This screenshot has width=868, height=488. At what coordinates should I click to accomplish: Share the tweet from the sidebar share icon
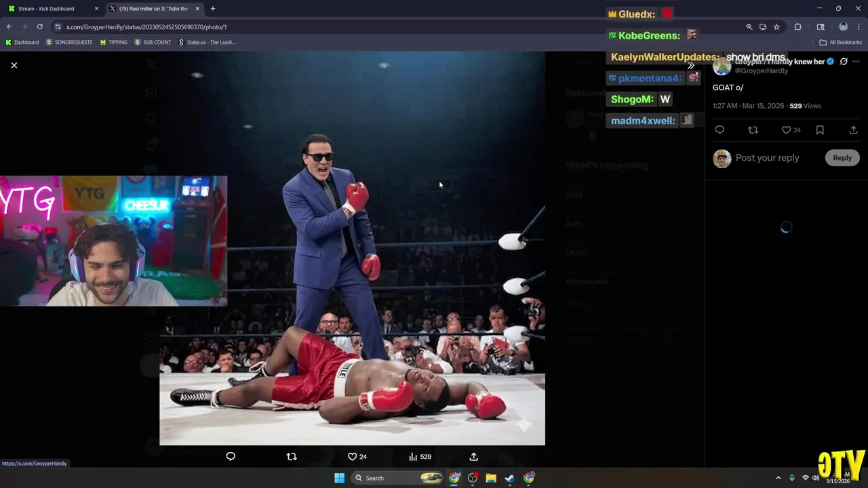tap(853, 130)
